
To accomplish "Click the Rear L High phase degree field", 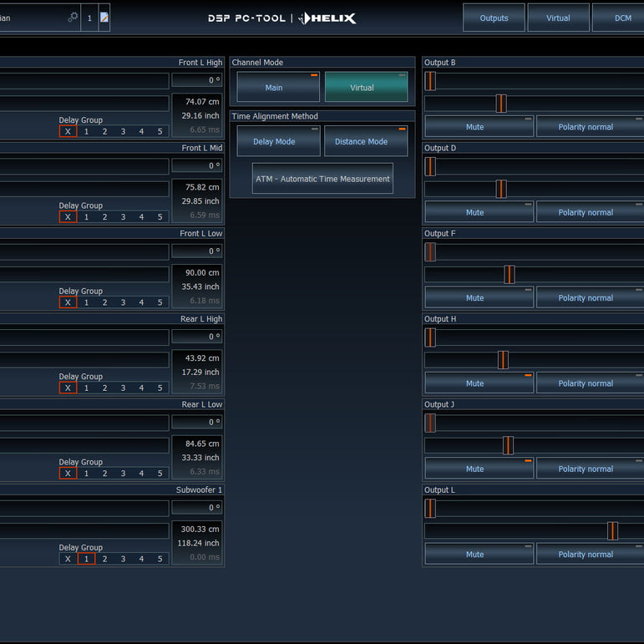I will click(x=198, y=337).
